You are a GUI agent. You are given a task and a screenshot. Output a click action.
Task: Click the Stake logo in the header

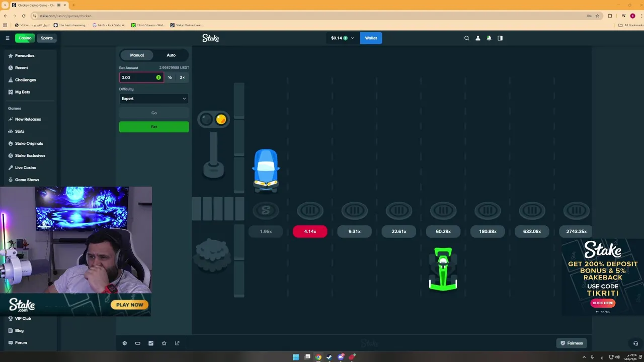[x=211, y=38]
